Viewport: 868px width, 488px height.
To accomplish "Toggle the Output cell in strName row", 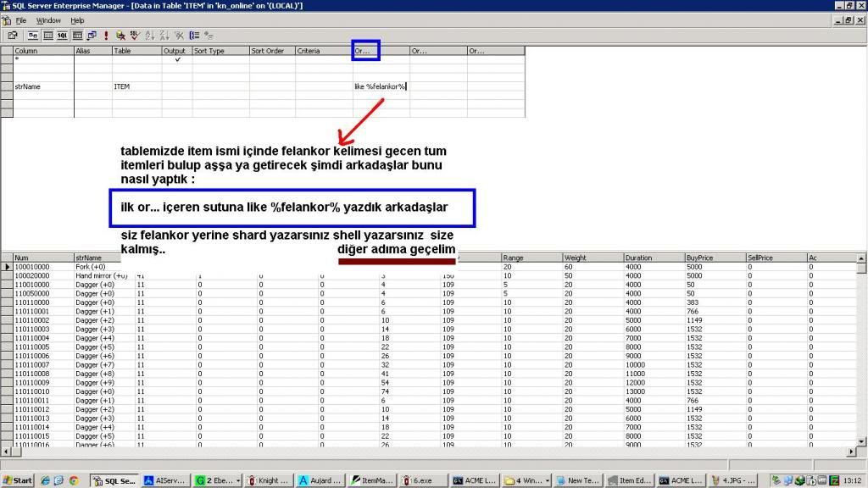I will point(177,86).
